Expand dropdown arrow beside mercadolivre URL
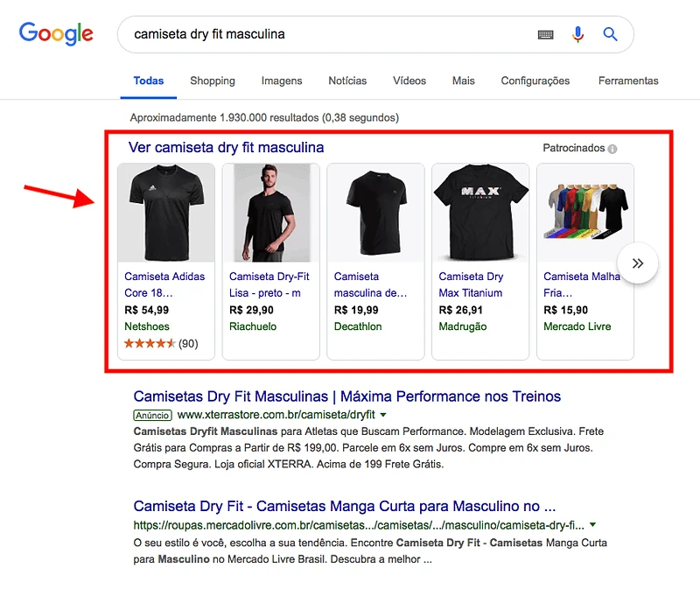This screenshot has height=589, width=700. 592,525
